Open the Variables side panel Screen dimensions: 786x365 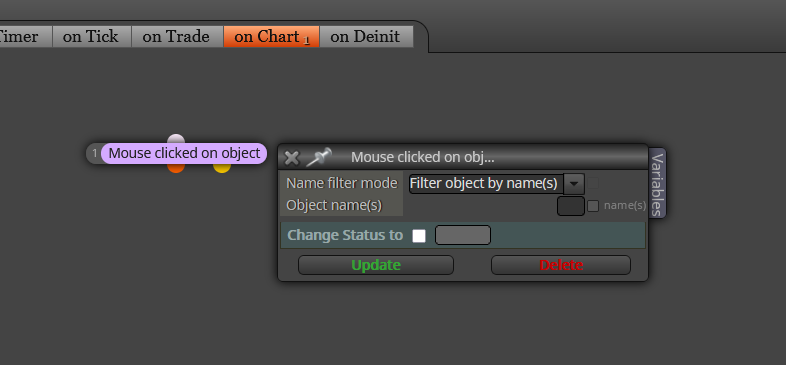tap(657, 184)
